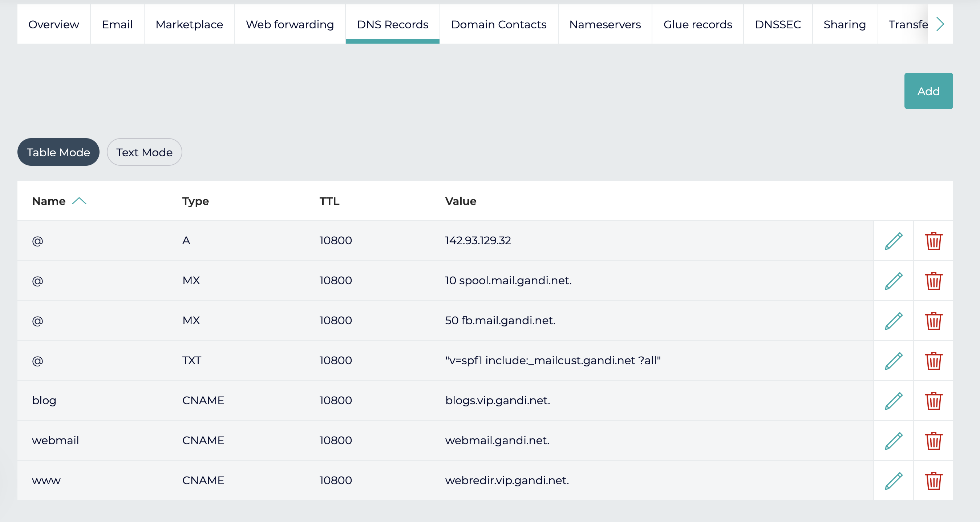The width and height of the screenshot is (980, 522).
Task: Edit the @ A record 142.93.129.32
Action: [893, 241]
